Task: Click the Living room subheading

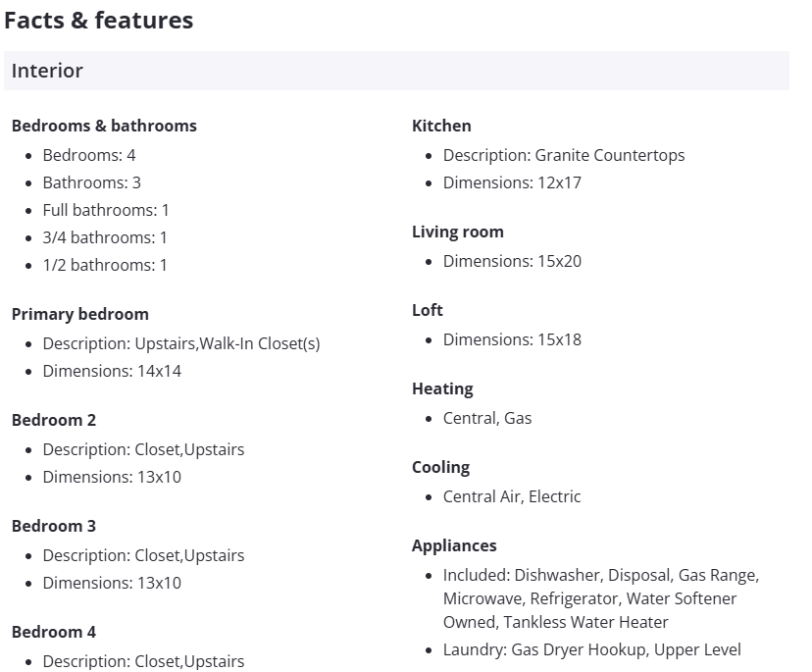Action: [x=458, y=232]
